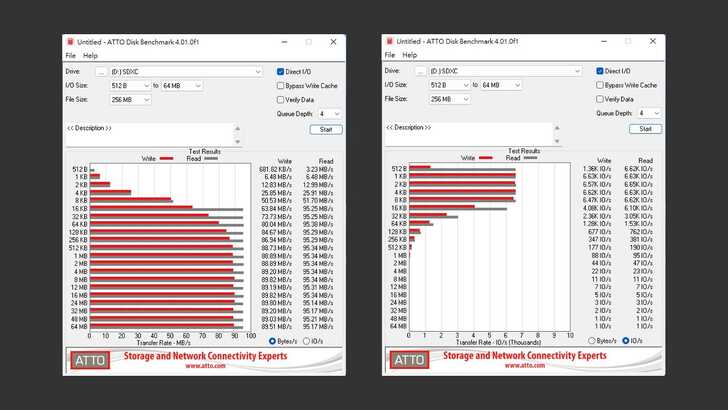Click Start button in right window

pos(645,129)
